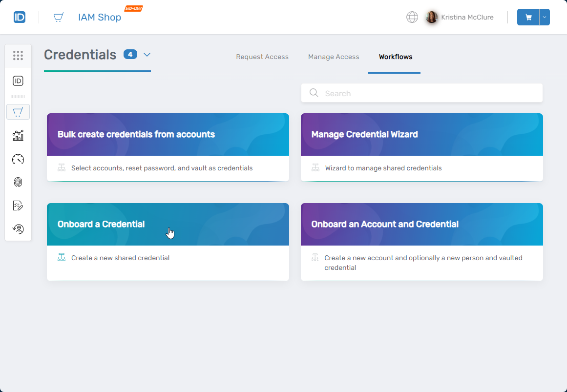Screen dimensions: 567x392
Task: Select the fingerprint sidebar icon
Action: coord(18,182)
